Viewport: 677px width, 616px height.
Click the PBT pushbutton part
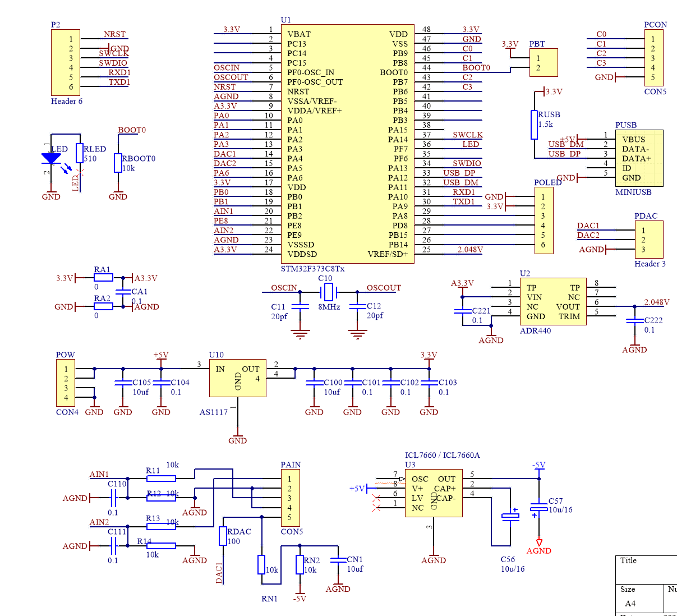[543, 63]
